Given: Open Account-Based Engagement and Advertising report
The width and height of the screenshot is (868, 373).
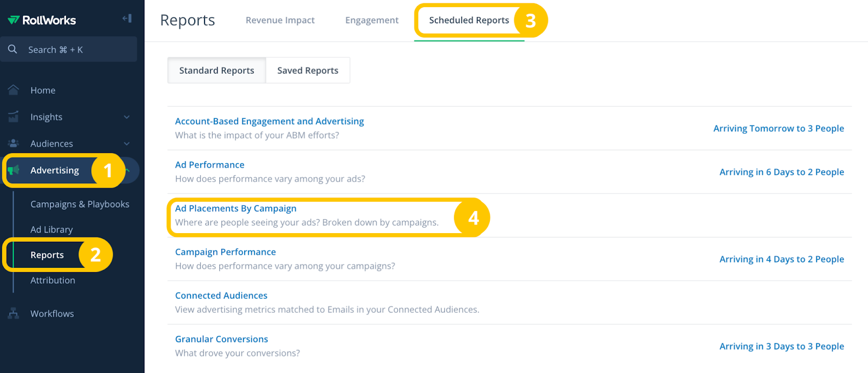Looking at the screenshot, I should point(269,121).
